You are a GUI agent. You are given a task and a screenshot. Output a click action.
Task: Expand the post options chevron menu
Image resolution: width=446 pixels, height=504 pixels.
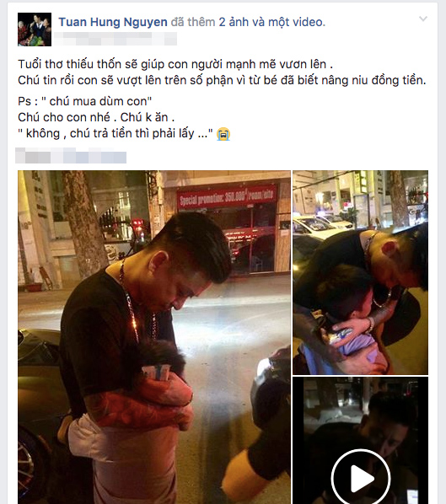click(423, 19)
